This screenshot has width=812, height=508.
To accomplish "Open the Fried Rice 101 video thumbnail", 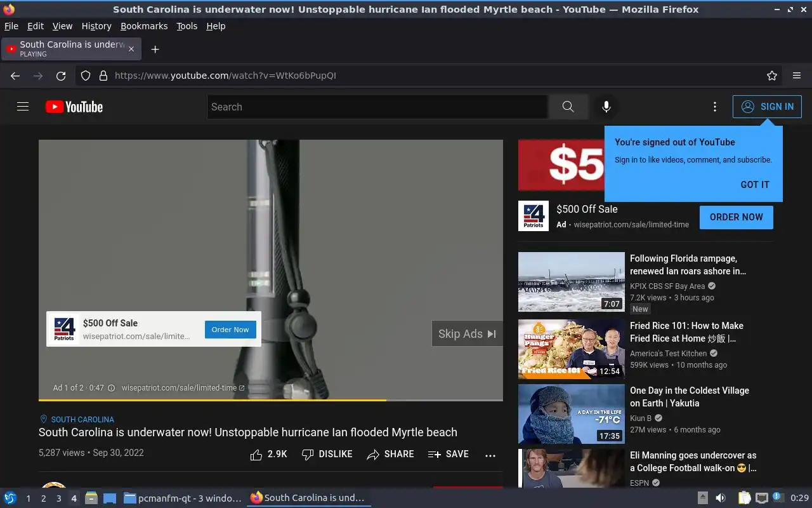I will click(x=572, y=349).
